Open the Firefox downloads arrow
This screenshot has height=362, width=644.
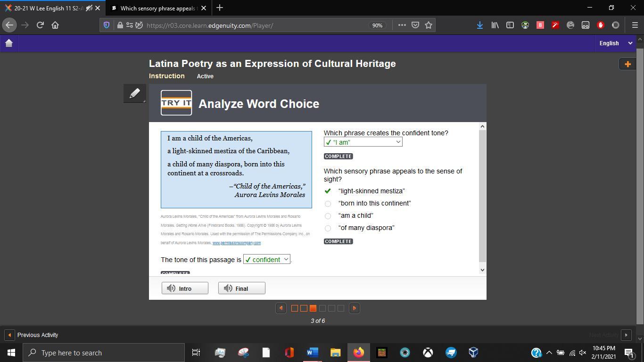[x=479, y=25]
